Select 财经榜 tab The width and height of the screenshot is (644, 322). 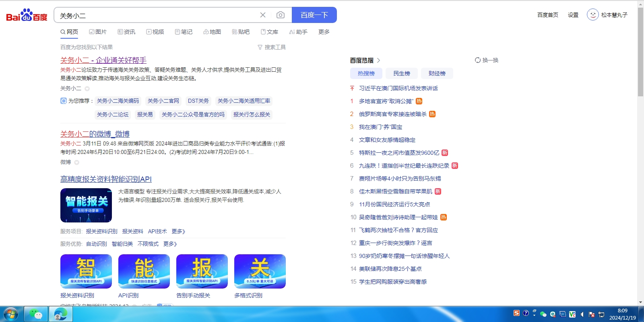[x=437, y=73]
